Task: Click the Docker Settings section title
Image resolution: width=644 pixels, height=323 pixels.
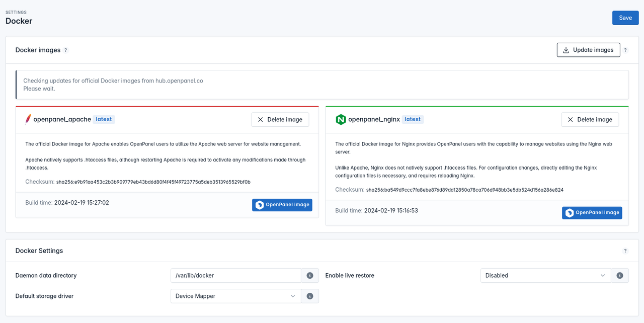Action: pyautogui.click(x=39, y=251)
